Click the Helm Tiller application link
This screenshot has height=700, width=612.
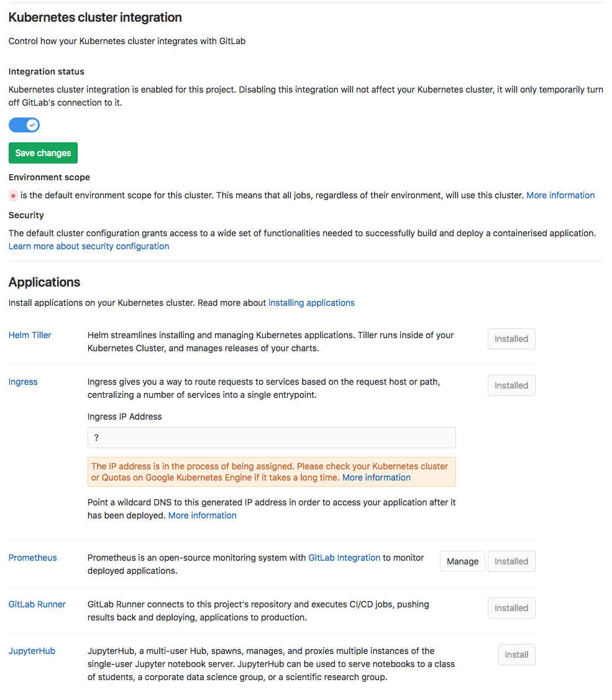[x=29, y=334]
